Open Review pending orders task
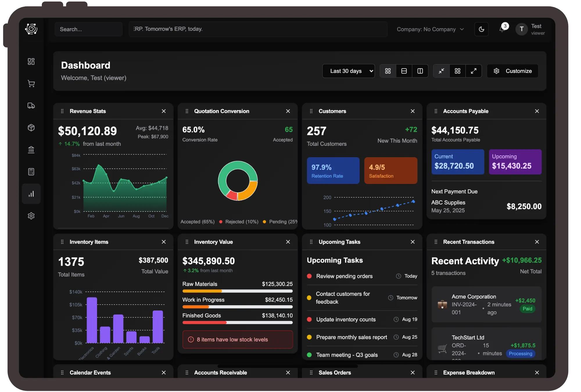The image size is (581, 392). (x=362, y=276)
